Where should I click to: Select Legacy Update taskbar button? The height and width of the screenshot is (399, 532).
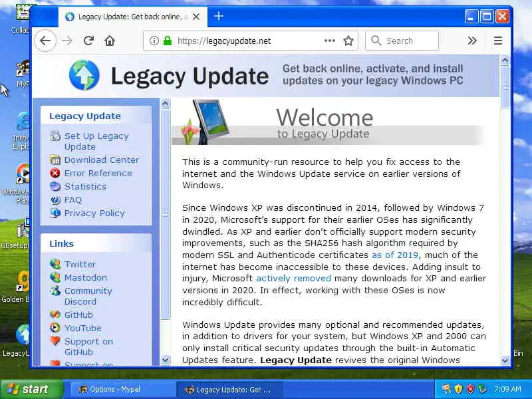[229, 390]
